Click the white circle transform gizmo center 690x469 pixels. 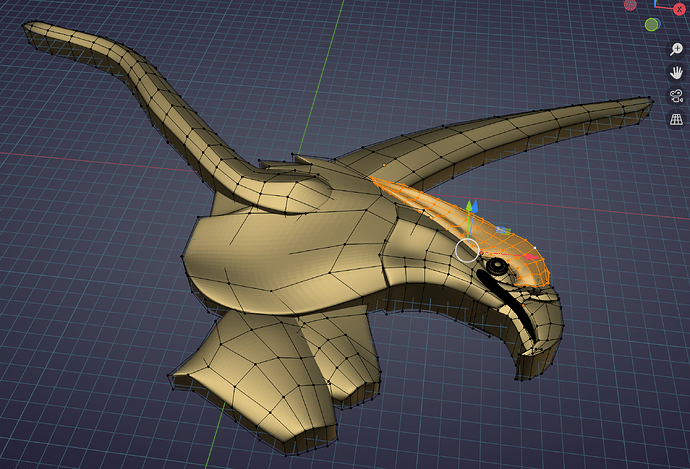click(467, 250)
